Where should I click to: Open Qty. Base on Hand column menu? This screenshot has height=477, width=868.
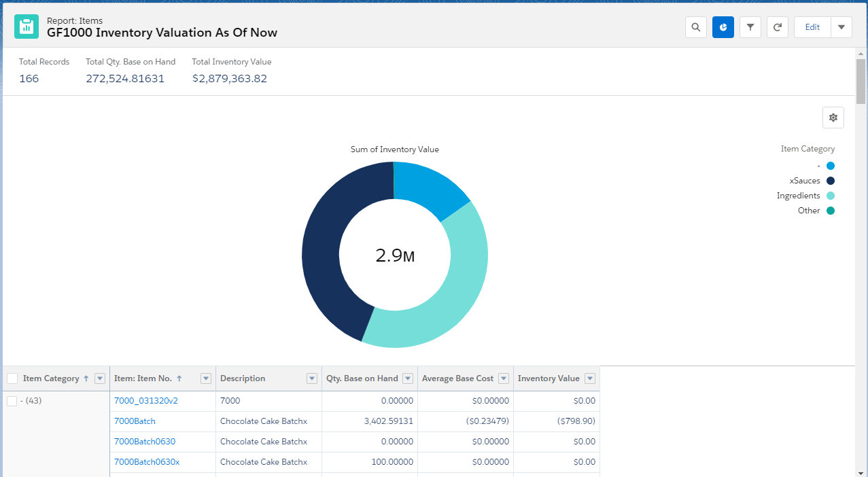(x=408, y=378)
